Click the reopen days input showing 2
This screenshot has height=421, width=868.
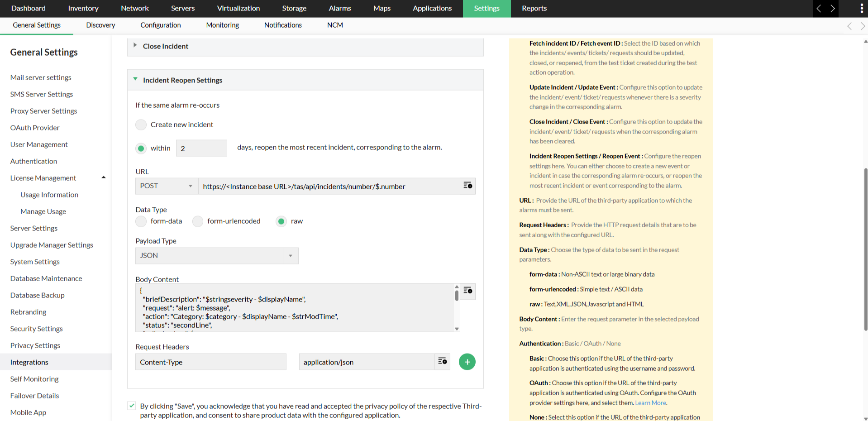point(201,148)
